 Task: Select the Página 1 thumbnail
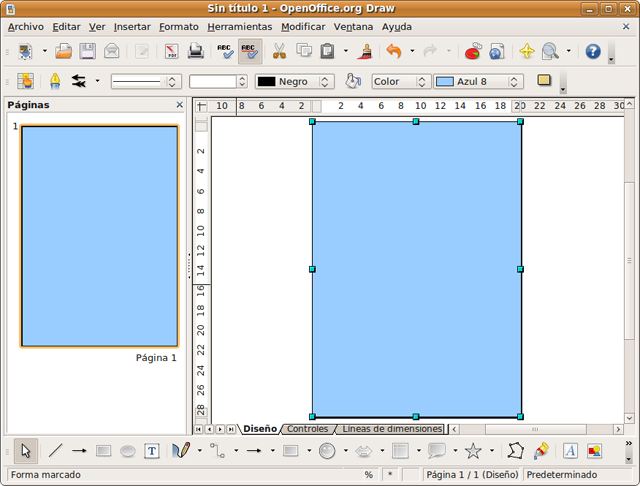click(x=99, y=236)
